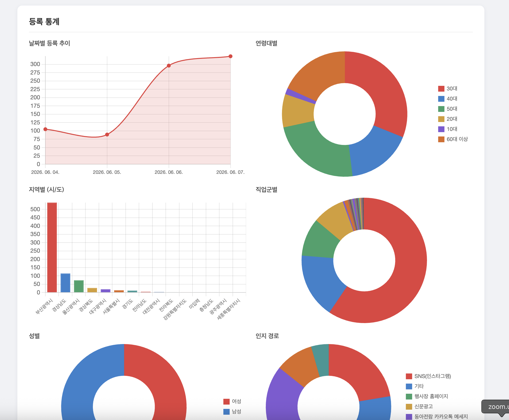Click the 연령대별 chart title

(x=266, y=43)
